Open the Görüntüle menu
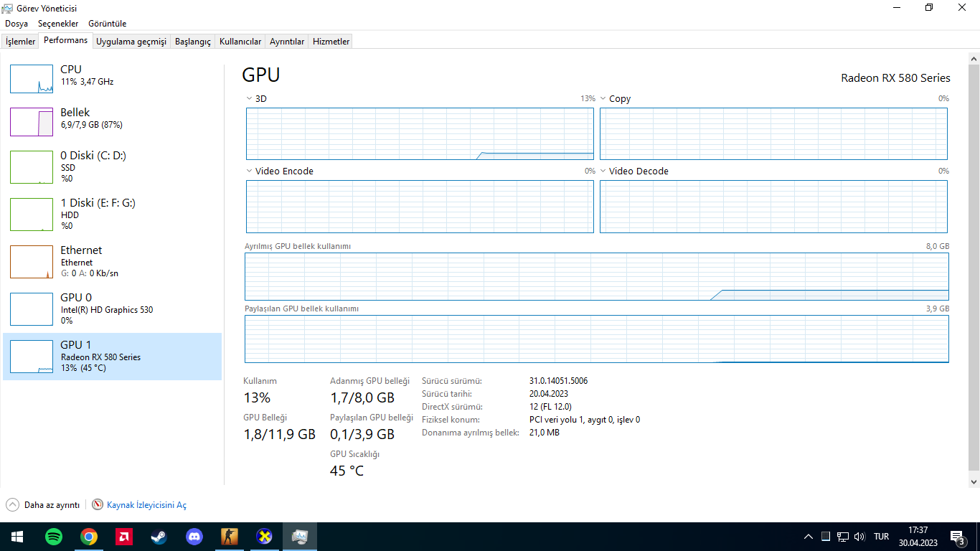 107,24
